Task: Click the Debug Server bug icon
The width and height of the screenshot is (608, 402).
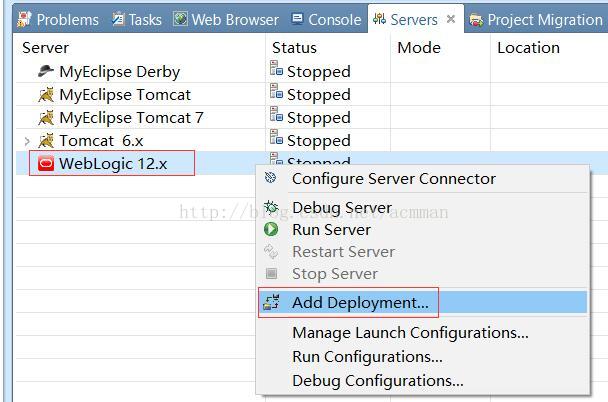Action: (271, 207)
